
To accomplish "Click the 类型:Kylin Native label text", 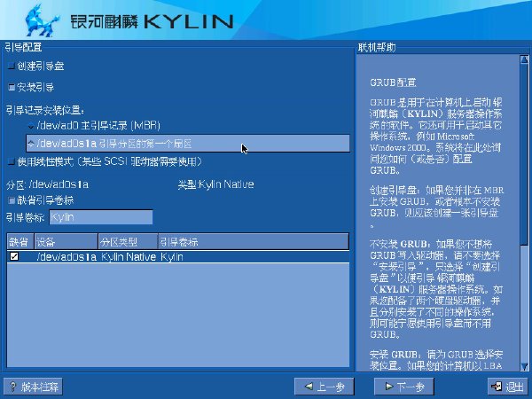I will (x=215, y=184).
